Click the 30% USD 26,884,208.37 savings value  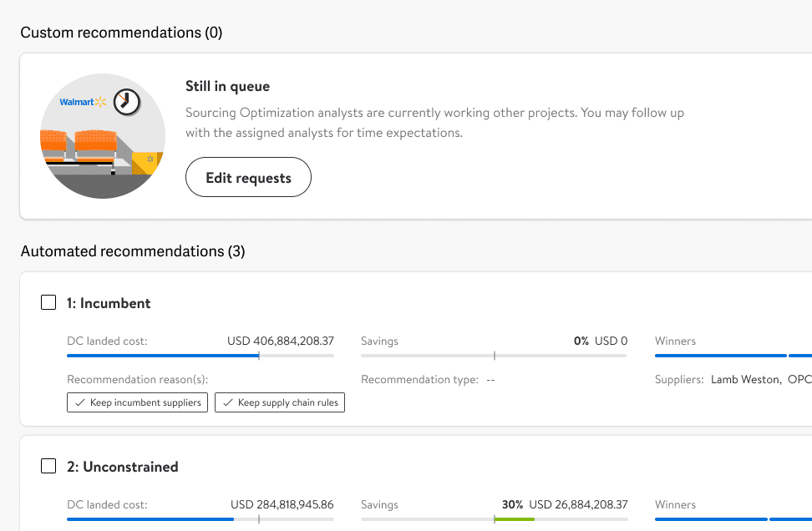(x=565, y=504)
